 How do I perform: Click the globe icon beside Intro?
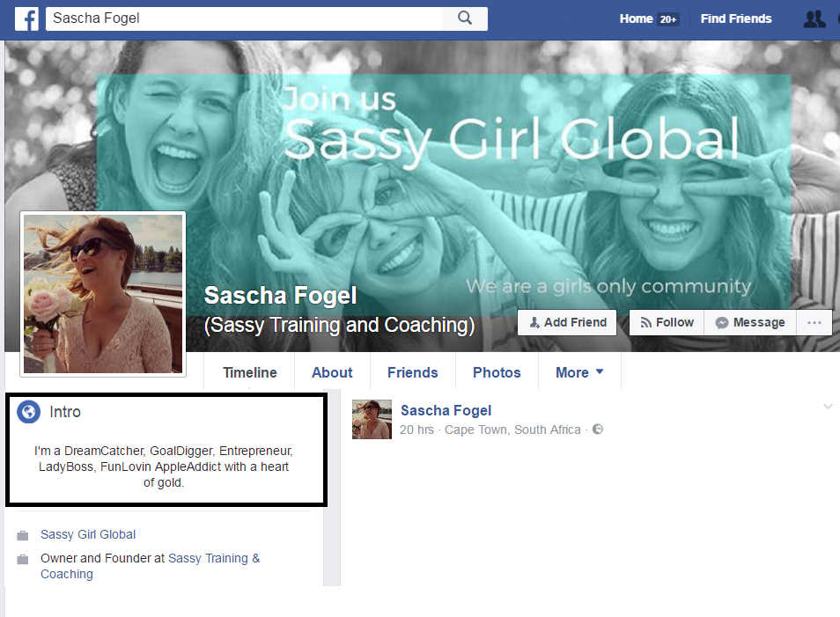28,412
